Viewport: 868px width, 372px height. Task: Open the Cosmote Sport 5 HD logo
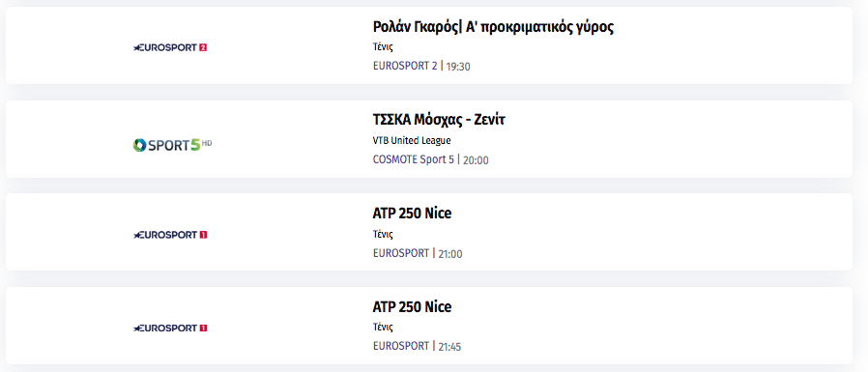tap(172, 145)
